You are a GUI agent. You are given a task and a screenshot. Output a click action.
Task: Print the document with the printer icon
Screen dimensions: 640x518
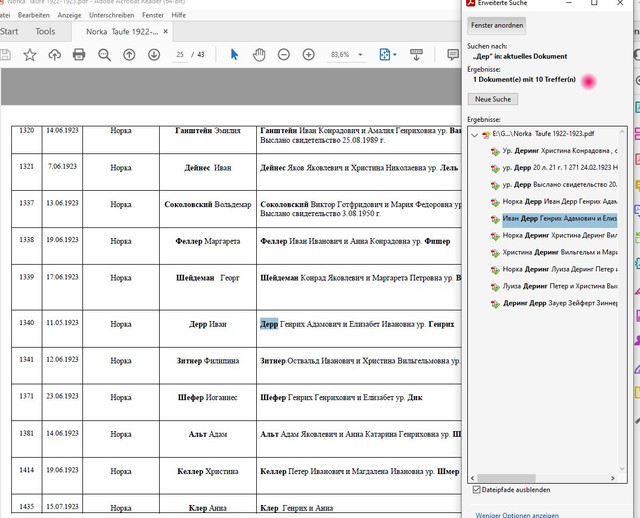coord(79,54)
